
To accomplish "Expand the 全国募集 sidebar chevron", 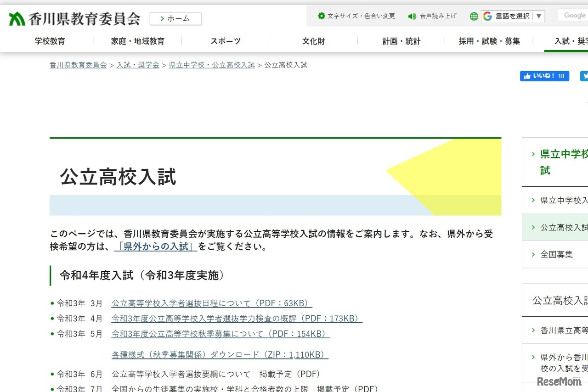I will pyautogui.click(x=533, y=254).
